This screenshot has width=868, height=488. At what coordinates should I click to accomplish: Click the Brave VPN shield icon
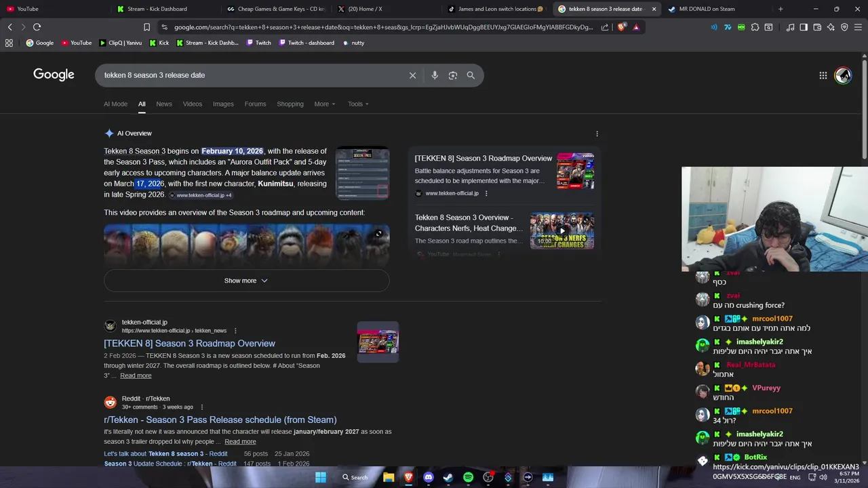tap(844, 27)
